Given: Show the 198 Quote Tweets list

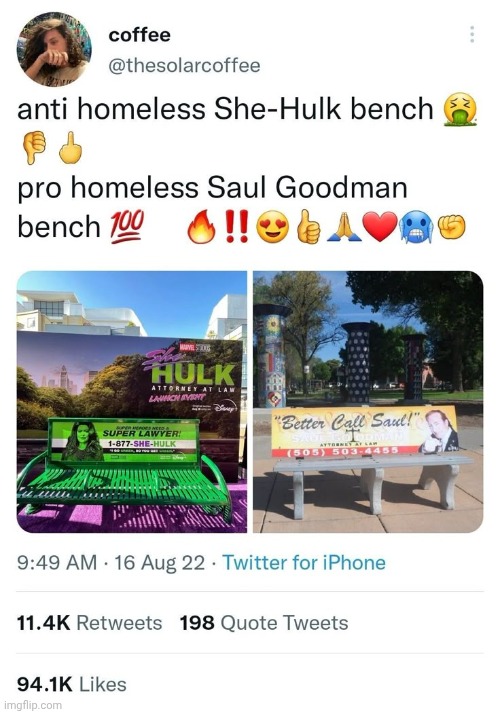Looking at the screenshot, I should point(264,622).
